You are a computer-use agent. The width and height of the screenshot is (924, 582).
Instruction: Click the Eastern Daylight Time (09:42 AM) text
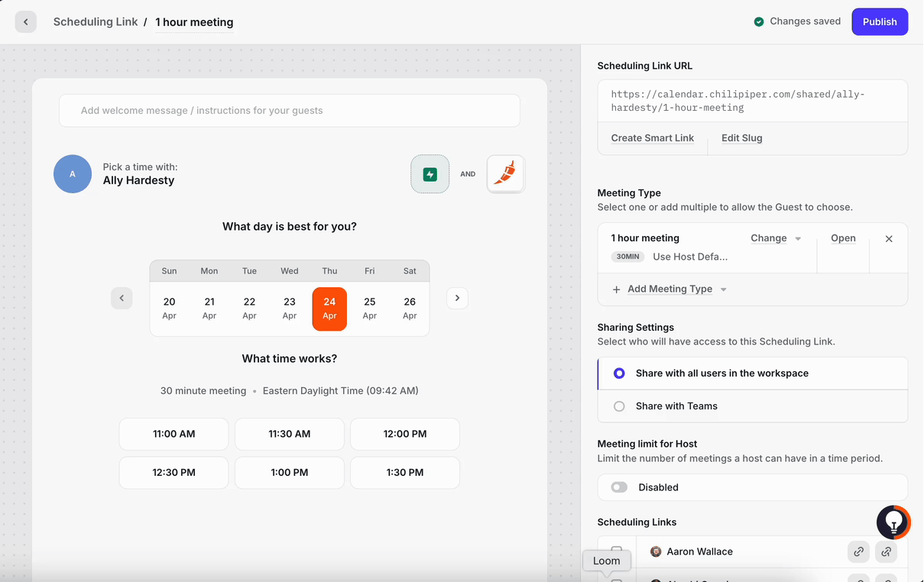point(340,391)
